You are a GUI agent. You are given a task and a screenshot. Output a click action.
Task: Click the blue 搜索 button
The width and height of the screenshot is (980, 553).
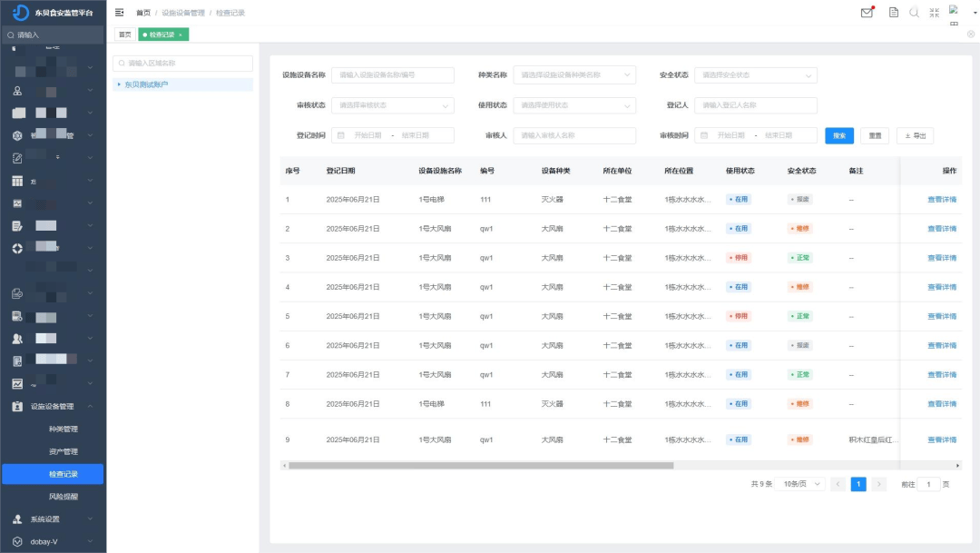coord(838,135)
